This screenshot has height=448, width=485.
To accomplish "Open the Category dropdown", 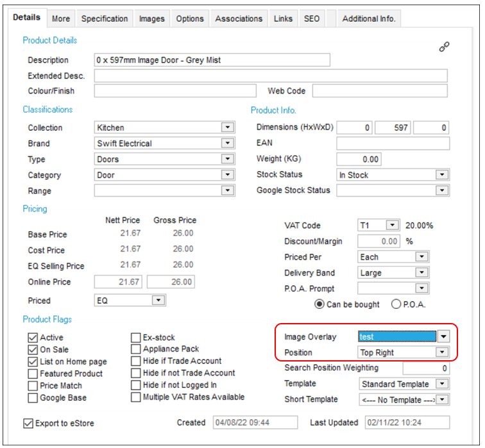I will click(x=228, y=174).
